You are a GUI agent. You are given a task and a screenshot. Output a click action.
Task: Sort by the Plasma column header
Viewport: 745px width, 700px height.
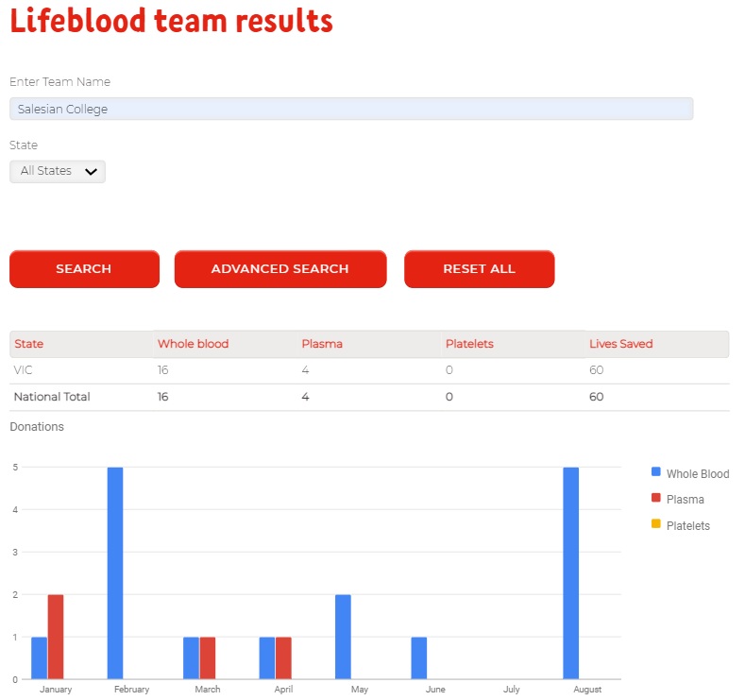click(322, 344)
